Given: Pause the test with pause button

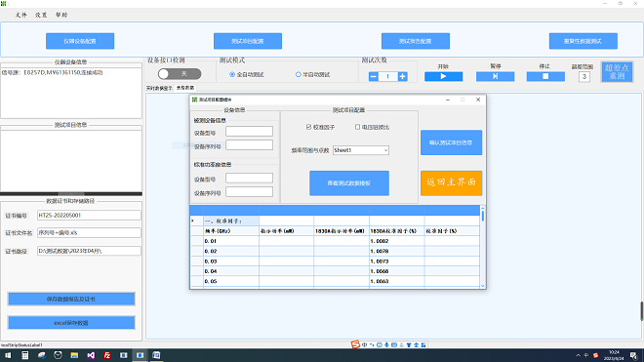Looking at the screenshot, I should pyautogui.click(x=496, y=76).
